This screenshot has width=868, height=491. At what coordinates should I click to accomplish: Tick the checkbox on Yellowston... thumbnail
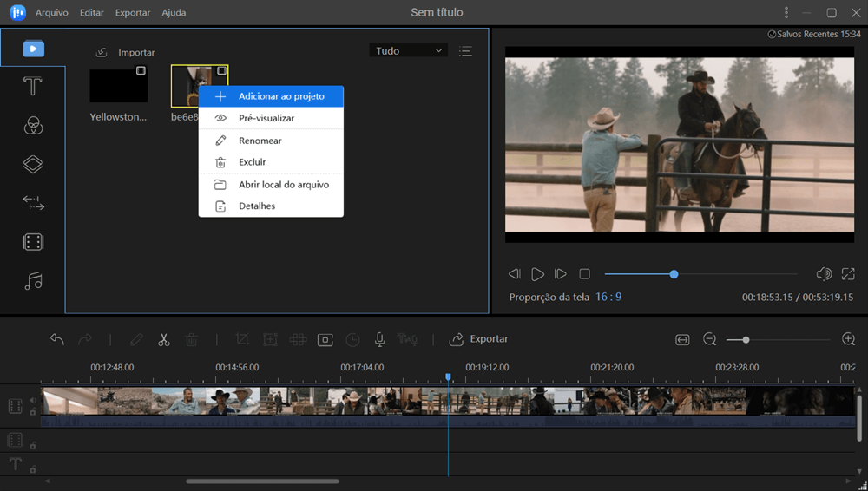pyautogui.click(x=141, y=70)
